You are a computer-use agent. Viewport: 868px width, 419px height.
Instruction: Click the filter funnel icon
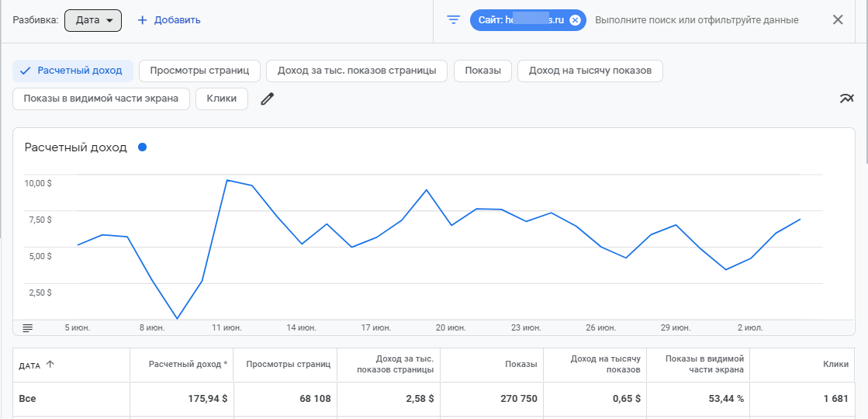click(x=454, y=20)
